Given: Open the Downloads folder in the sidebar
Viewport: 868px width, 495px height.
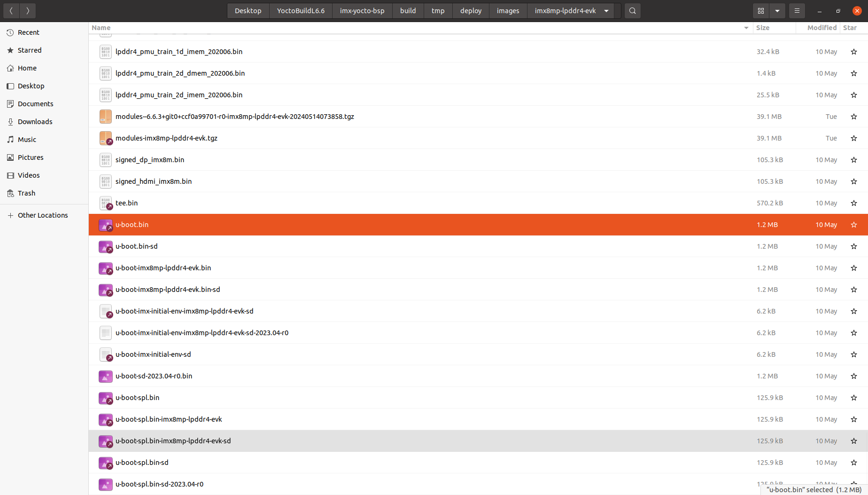Looking at the screenshot, I should (x=35, y=121).
